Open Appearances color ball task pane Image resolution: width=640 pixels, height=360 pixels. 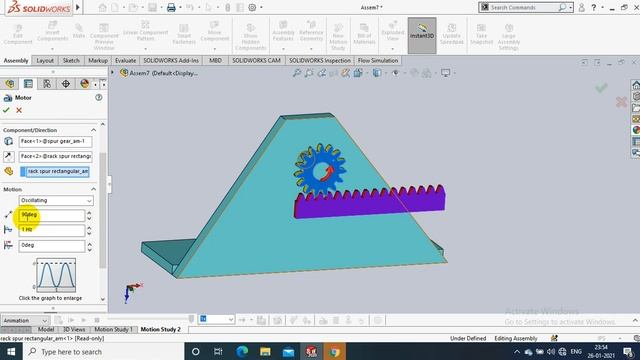pyautogui.click(x=636, y=130)
